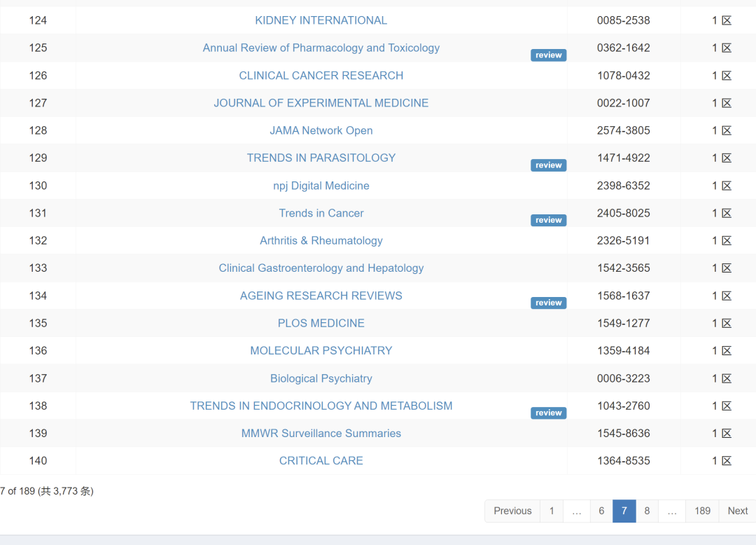The height and width of the screenshot is (545, 756).
Task: Go to the Previous page
Action: [x=512, y=511]
